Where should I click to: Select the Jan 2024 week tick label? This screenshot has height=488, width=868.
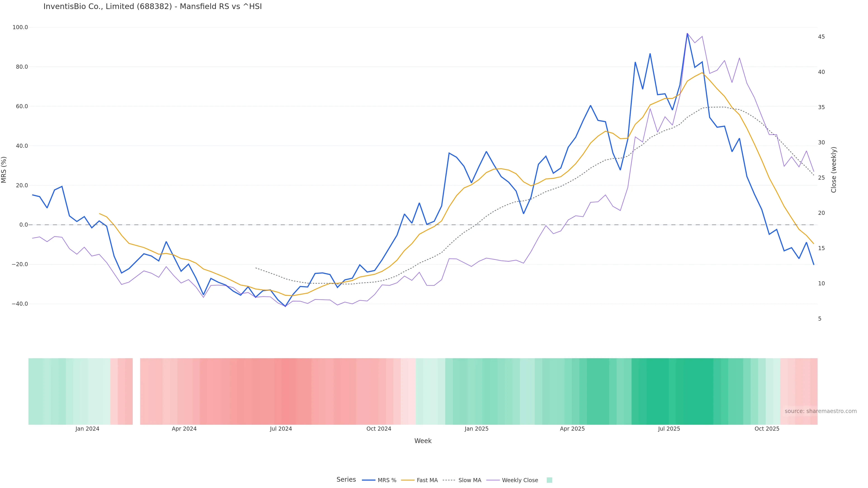[x=87, y=429]
